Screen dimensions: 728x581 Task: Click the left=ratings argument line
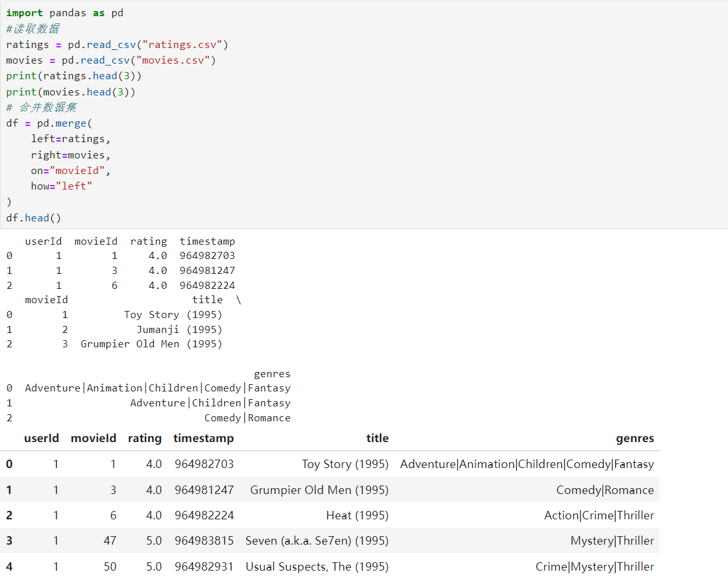[x=71, y=139]
